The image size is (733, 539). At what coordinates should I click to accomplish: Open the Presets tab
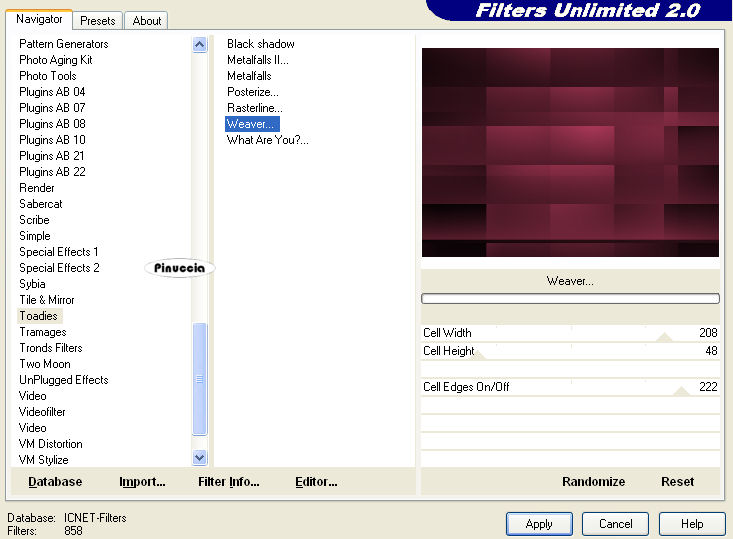pos(98,21)
